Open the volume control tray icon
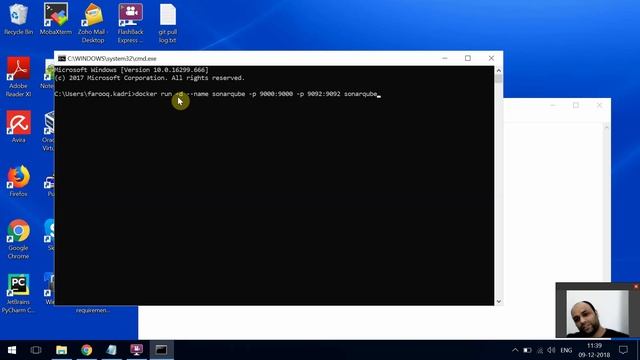 [x=551, y=350]
